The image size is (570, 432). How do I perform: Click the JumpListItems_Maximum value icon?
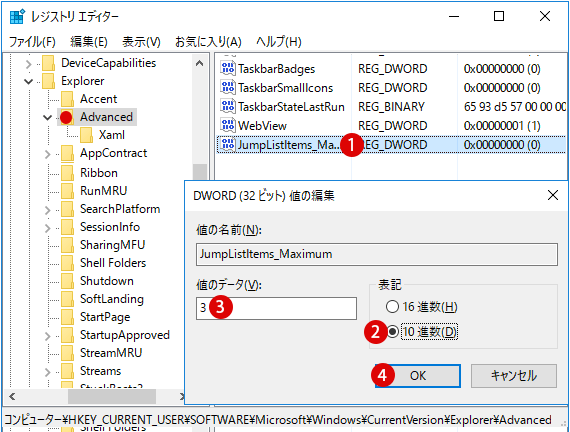(228, 144)
